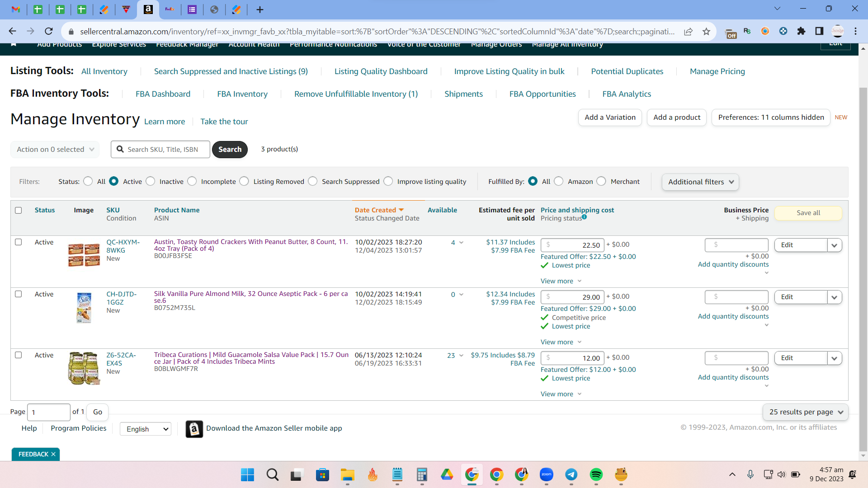Open Listing Quality Dashboard

tap(381, 71)
